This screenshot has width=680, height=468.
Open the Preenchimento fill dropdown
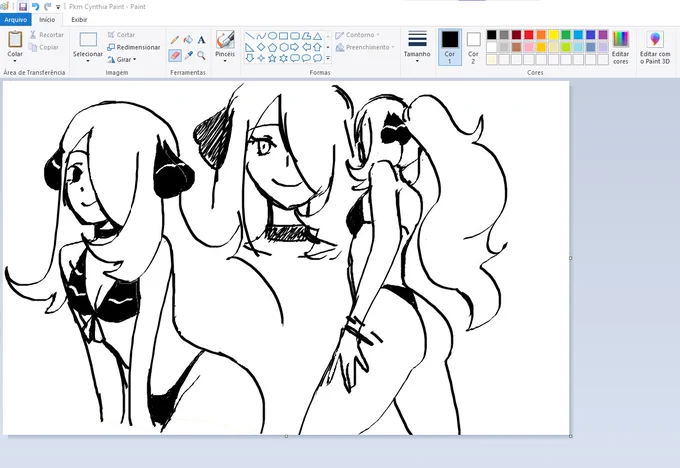click(365, 47)
